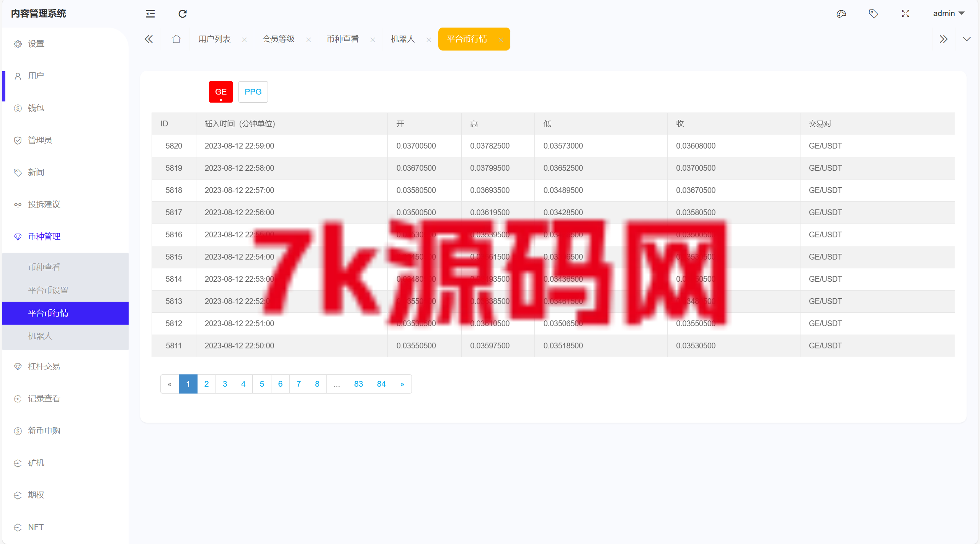Expand the tab options chevron
The image size is (980, 544).
(967, 39)
